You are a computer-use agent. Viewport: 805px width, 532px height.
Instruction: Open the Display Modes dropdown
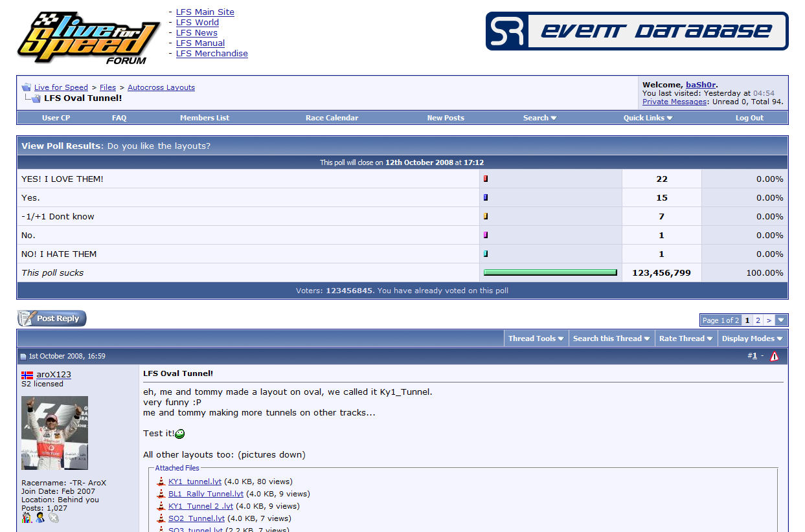click(753, 338)
